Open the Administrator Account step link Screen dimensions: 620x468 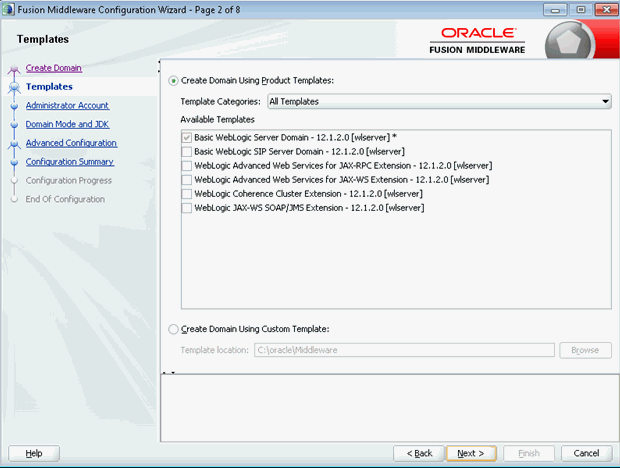pos(67,106)
